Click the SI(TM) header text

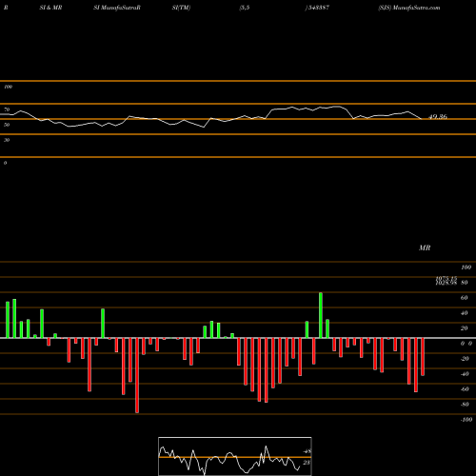181,8
